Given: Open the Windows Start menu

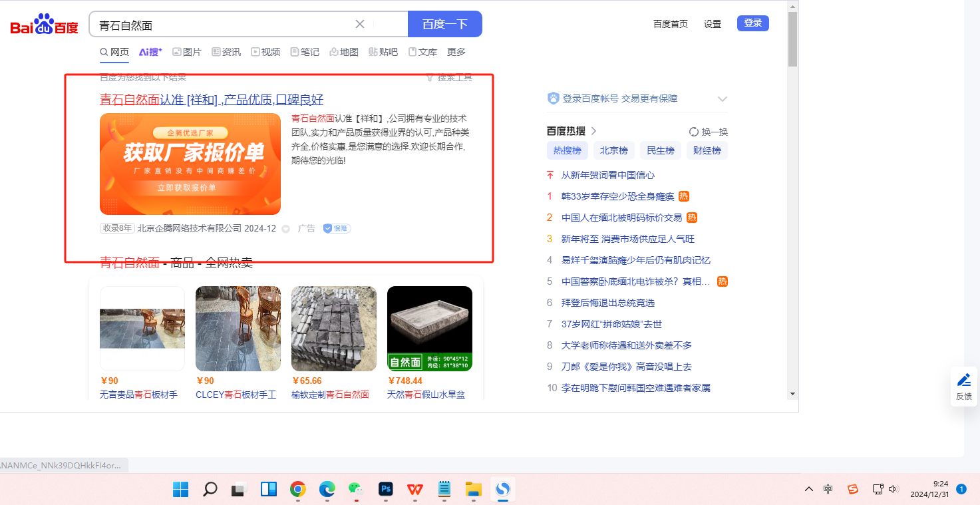Looking at the screenshot, I should tap(180, 490).
